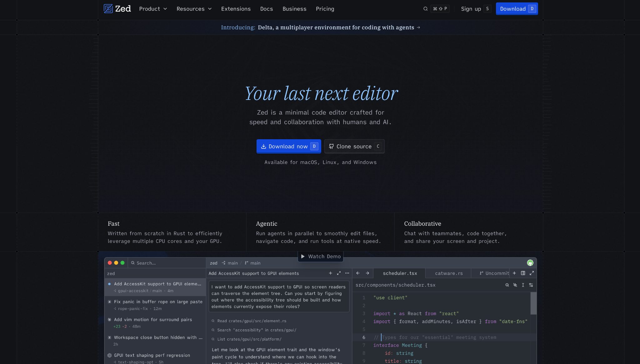Expand the agent thread panel with the arrows icon
Viewport: 640px width, 364px height.
(339, 273)
